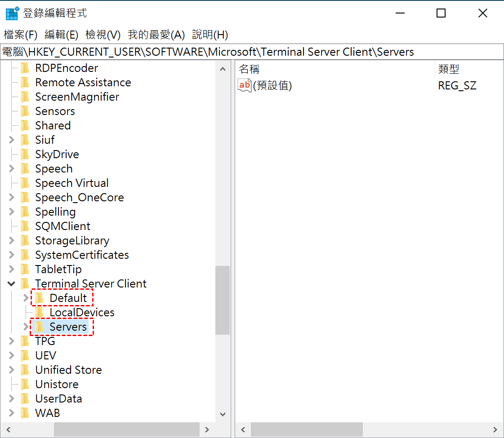Click the REG_SZ type cell

tap(457, 85)
